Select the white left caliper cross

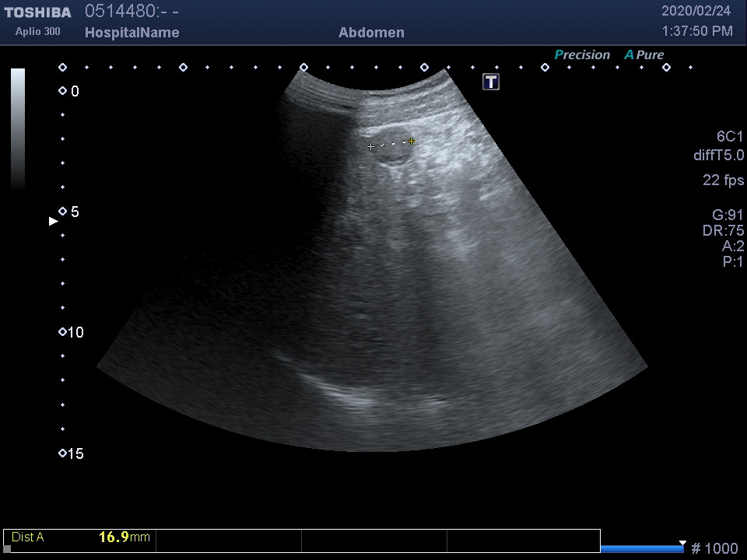point(371,146)
